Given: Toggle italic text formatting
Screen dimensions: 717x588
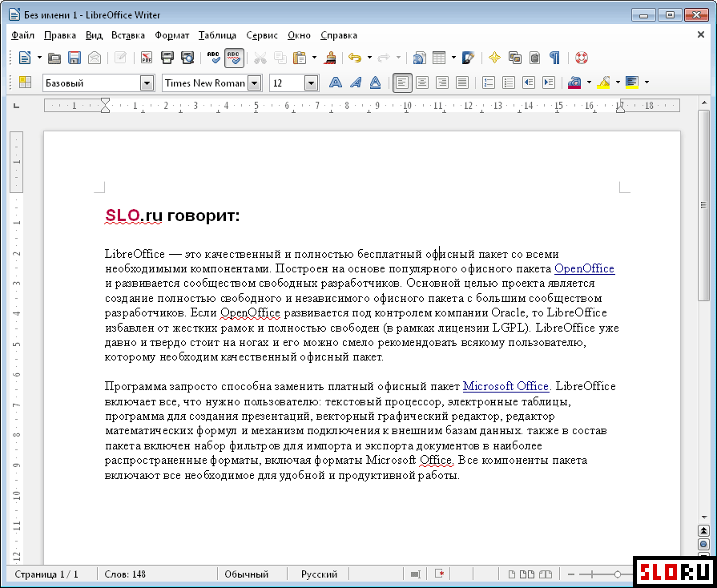Looking at the screenshot, I should pos(356,83).
